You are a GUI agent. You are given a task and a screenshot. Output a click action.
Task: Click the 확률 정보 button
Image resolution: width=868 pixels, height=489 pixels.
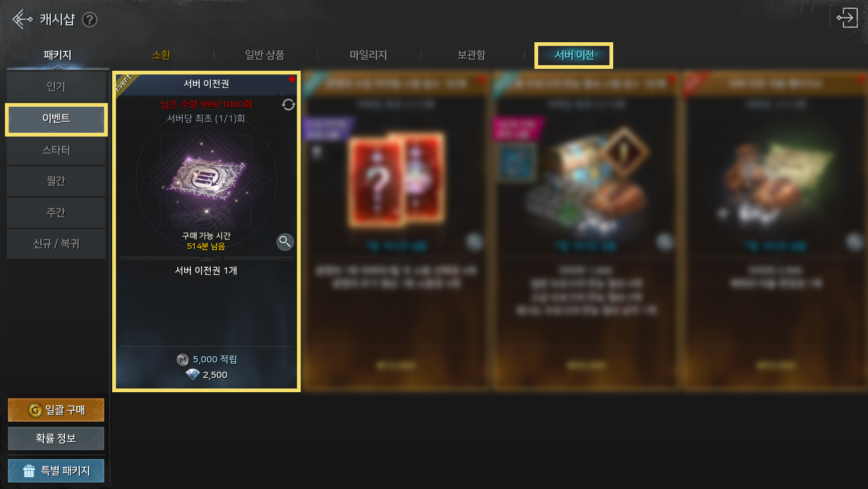point(56,439)
